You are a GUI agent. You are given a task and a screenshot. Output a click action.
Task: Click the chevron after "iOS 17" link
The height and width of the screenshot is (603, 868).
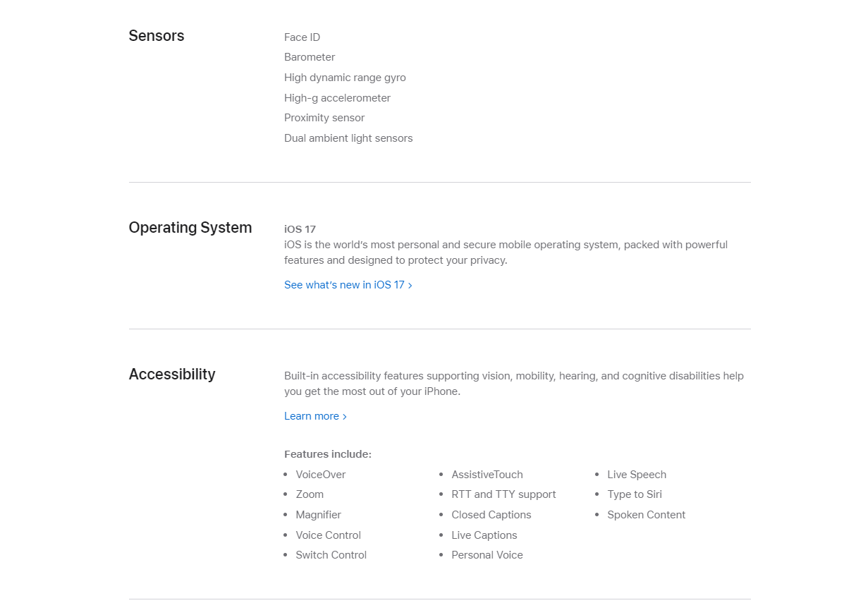(410, 286)
